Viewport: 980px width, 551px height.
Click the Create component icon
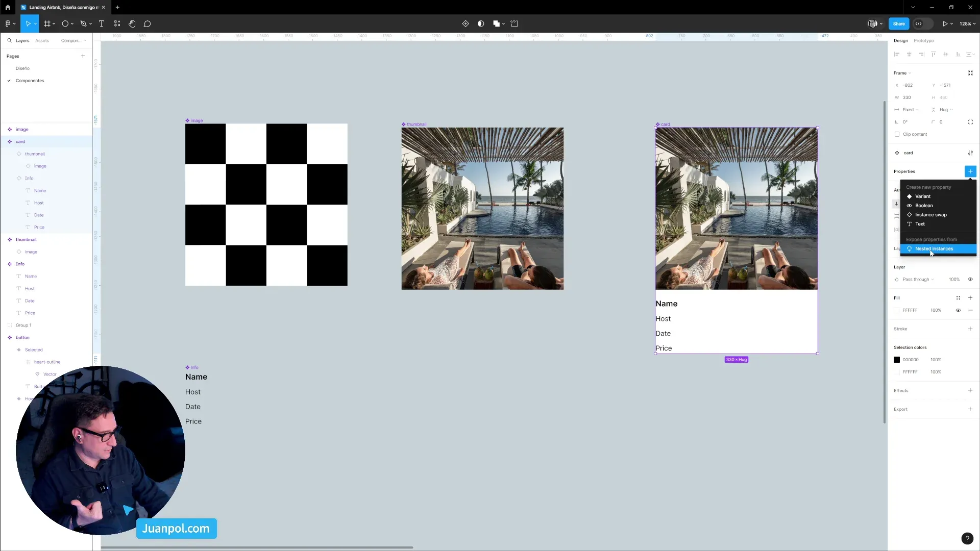465,23
